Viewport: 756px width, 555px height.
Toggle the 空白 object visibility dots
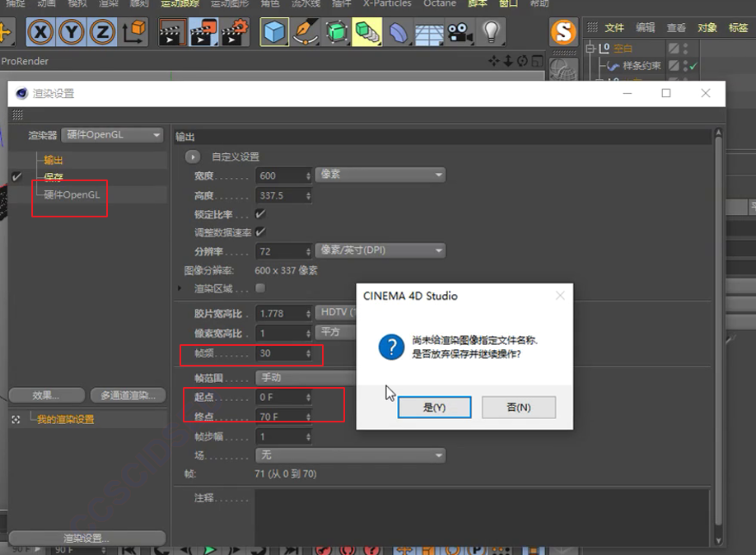click(686, 49)
